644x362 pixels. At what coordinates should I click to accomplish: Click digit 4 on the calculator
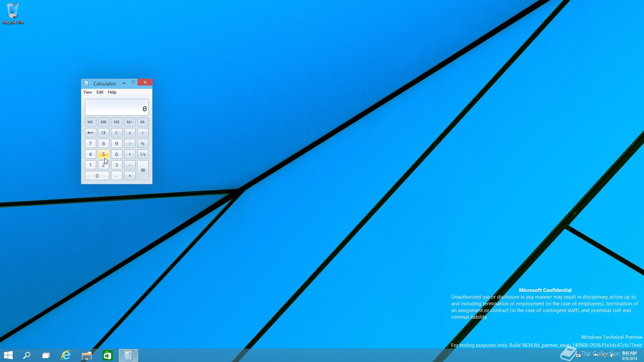[x=90, y=154]
